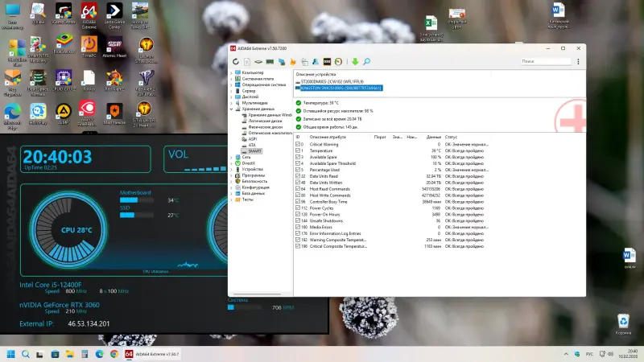Toggle the Power Cycles checkbox
The image size is (644, 362).
click(298, 208)
